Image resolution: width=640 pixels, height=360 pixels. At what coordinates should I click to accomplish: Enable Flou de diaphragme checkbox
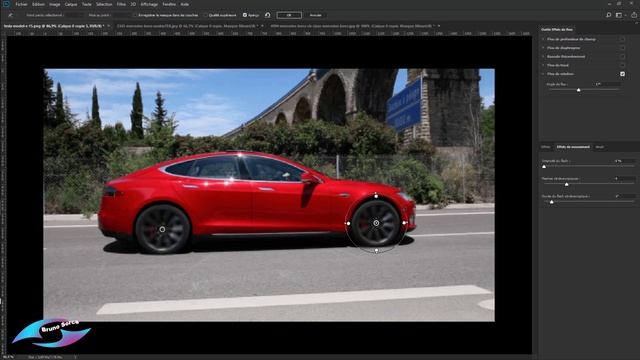click(x=622, y=48)
